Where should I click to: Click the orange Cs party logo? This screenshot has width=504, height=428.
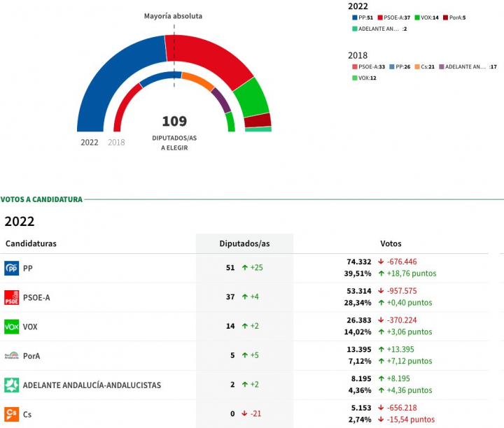12,413
